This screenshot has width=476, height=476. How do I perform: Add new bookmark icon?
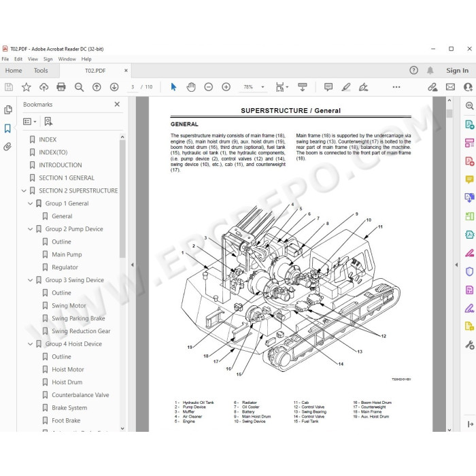[x=48, y=122]
